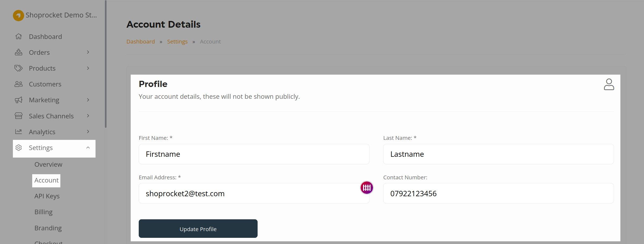Image resolution: width=644 pixels, height=244 pixels.
Task: Go to the Billing settings page
Action: (x=43, y=212)
